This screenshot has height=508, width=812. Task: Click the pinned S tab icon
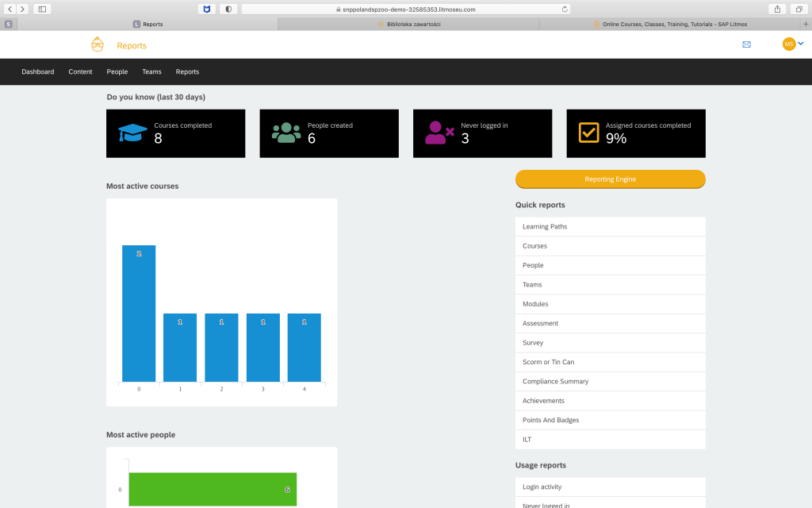[x=8, y=24]
